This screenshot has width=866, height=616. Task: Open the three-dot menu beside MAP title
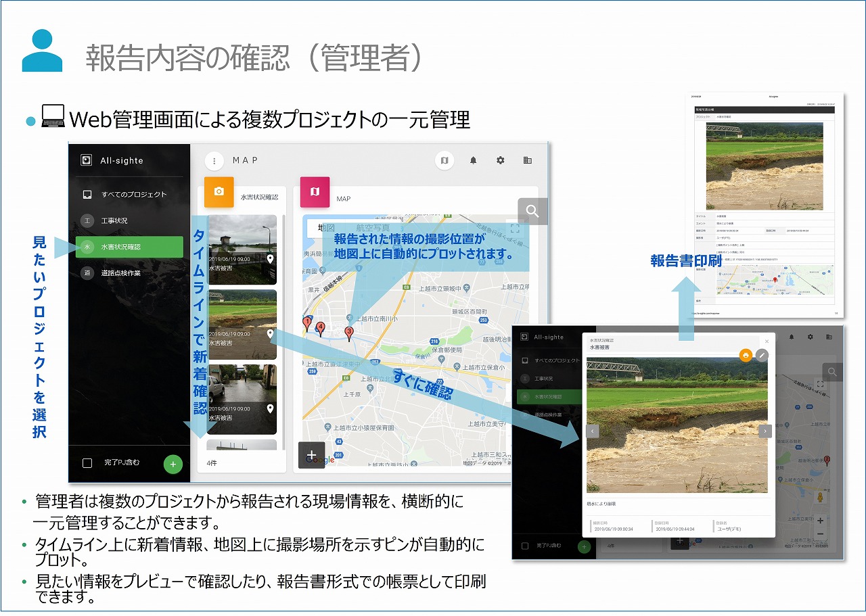click(214, 161)
